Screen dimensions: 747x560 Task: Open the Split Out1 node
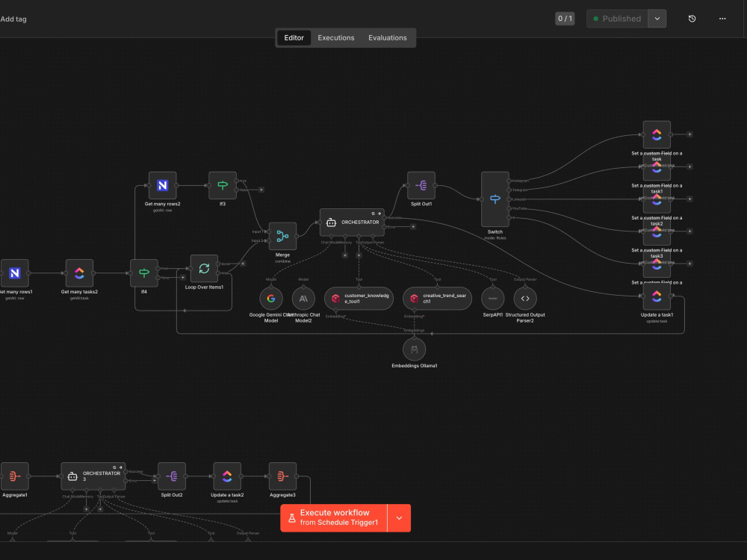[421, 185]
